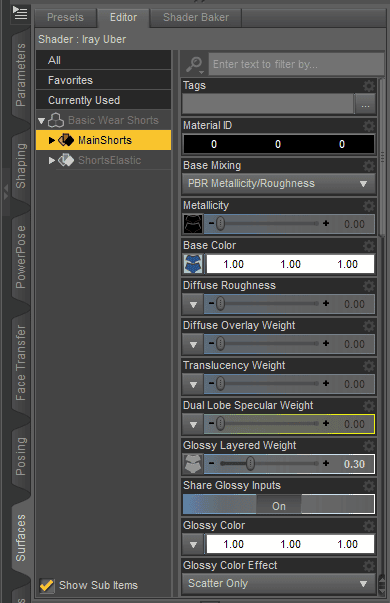Open the Base Mixing dropdown
390x603 pixels.
pyautogui.click(x=278, y=183)
